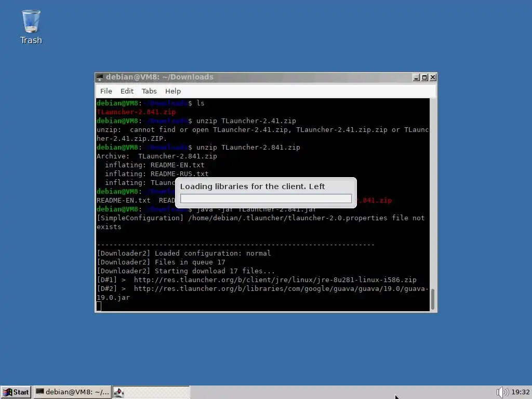
Task: Click the loading libraries progress bar
Action: [x=265, y=198]
